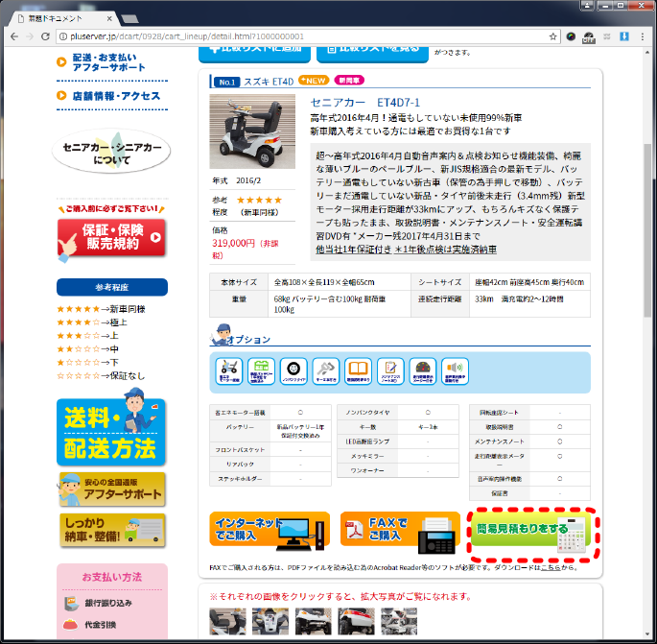The image size is (657, 644).
Task: Click the blue download extension icon
Action: click(x=623, y=36)
